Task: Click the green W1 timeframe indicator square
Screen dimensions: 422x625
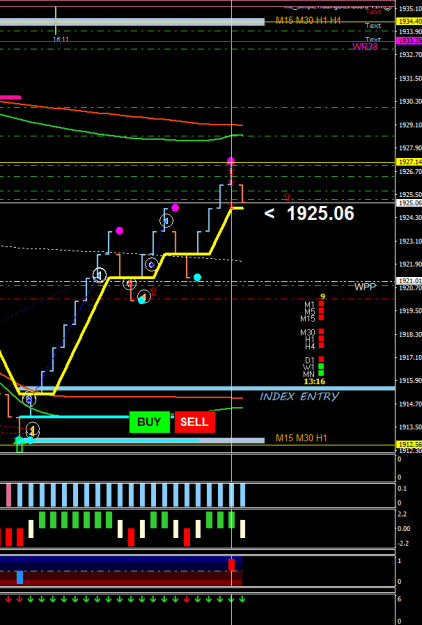Action: tap(321, 366)
